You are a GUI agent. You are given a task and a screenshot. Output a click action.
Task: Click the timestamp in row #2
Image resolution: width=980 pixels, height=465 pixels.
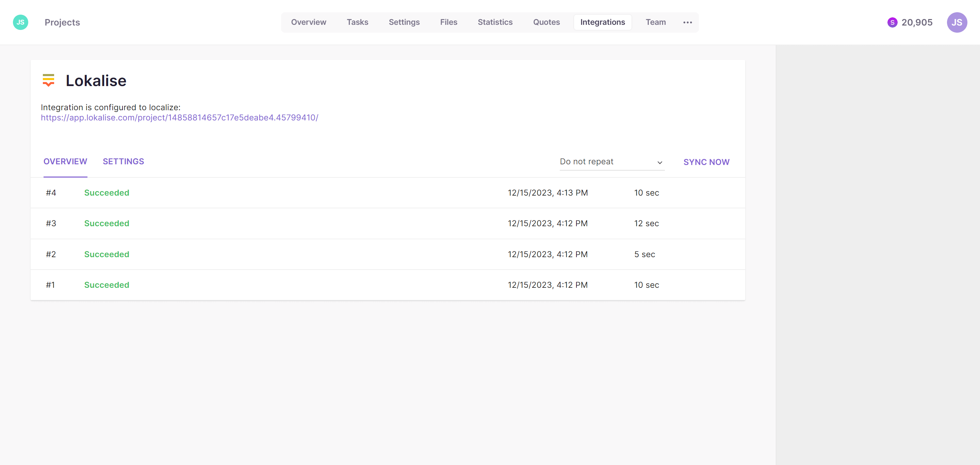point(548,254)
